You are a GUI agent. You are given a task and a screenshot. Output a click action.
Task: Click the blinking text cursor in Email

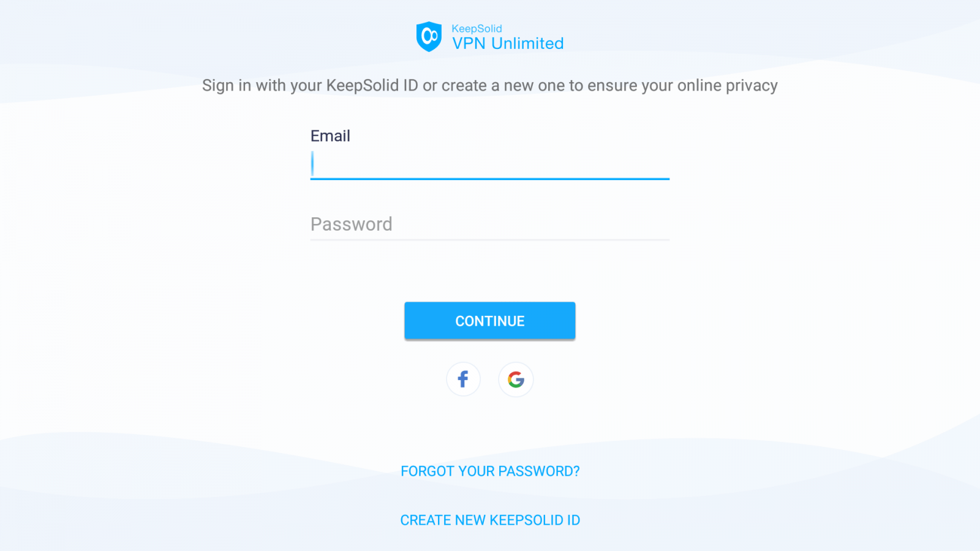[x=312, y=163]
